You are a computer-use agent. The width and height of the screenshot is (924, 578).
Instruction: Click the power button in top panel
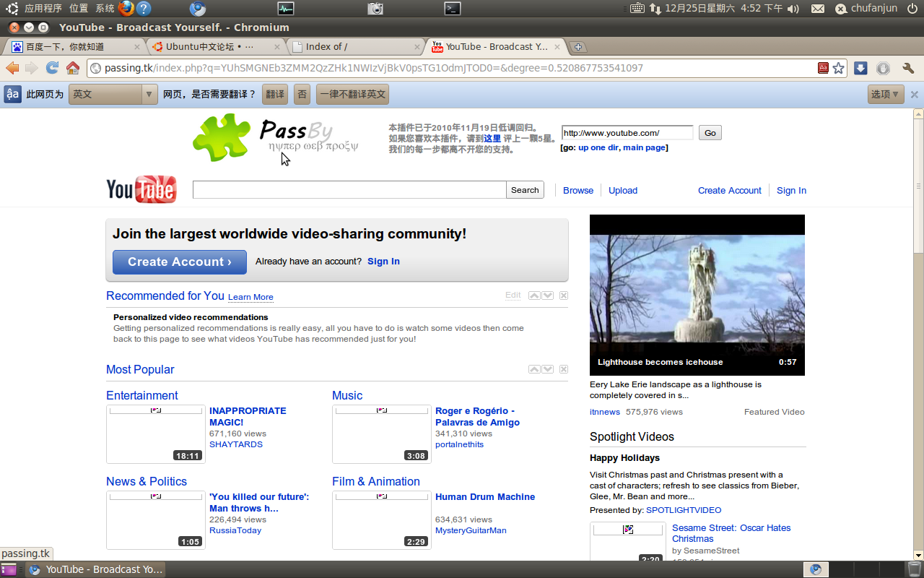(x=912, y=8)
